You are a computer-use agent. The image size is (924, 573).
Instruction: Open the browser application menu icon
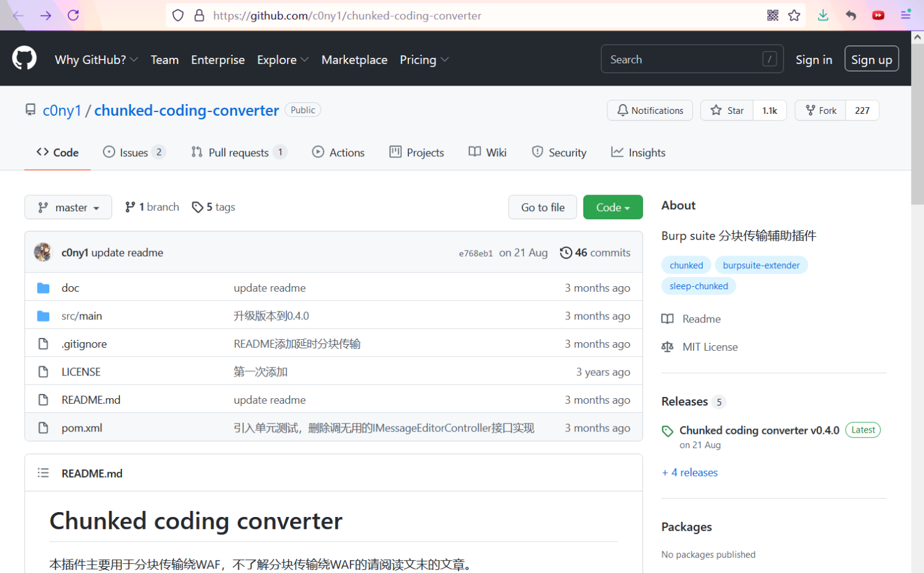pyautogui.click(x=906, y=15)
